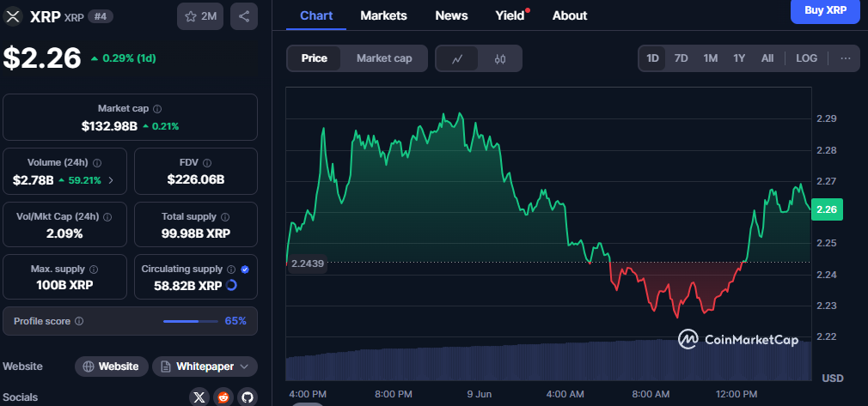Select the 7D time range
This screenshot has height=406, width=868.
coord(681,58)
